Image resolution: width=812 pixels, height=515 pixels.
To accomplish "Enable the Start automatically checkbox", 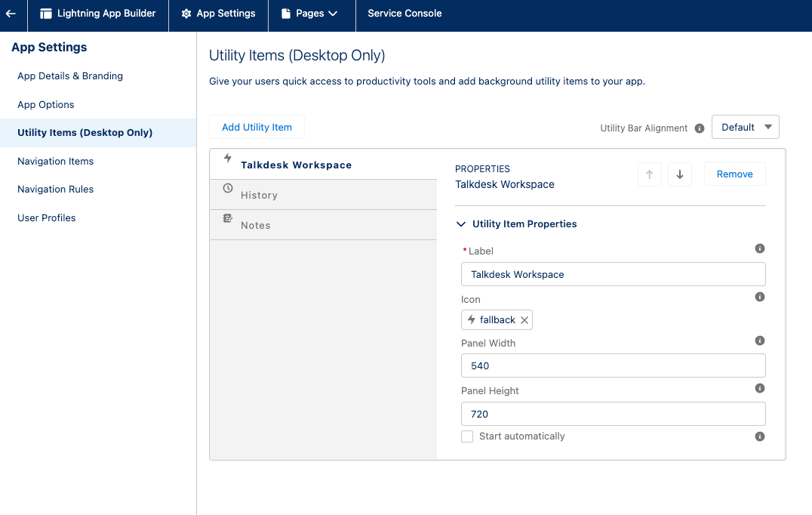I will [467, 436].
